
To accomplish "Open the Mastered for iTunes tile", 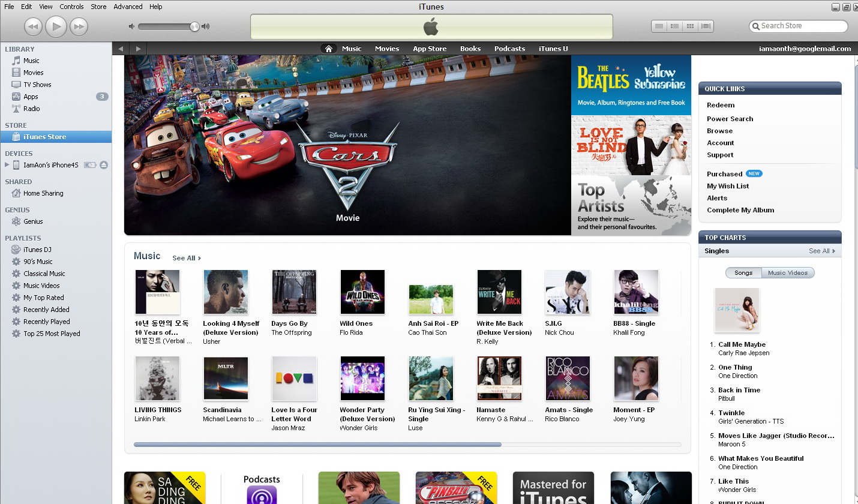I will (553, 488).
